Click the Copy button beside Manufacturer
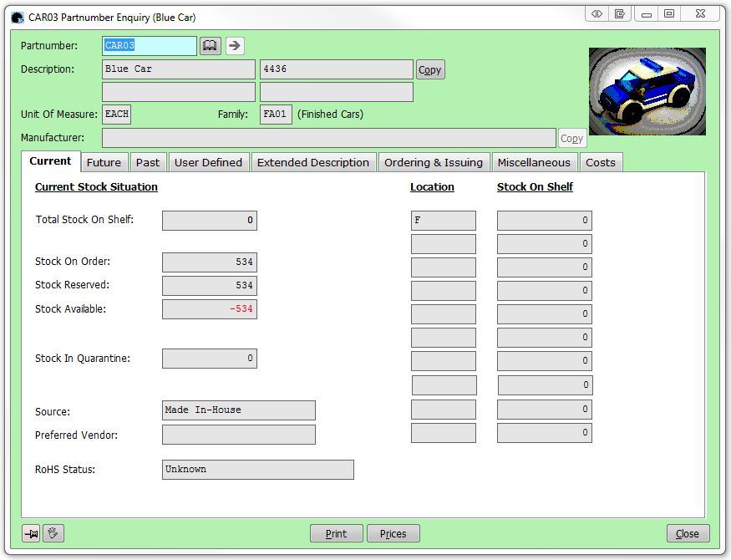This screenshot has width=731, height=560. click(571, 139)
